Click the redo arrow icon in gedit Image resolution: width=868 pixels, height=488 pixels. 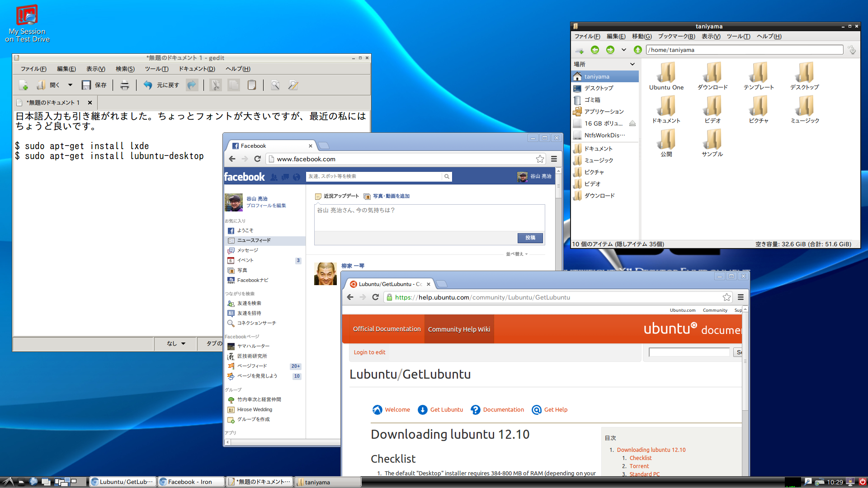(x=192, y=85)
